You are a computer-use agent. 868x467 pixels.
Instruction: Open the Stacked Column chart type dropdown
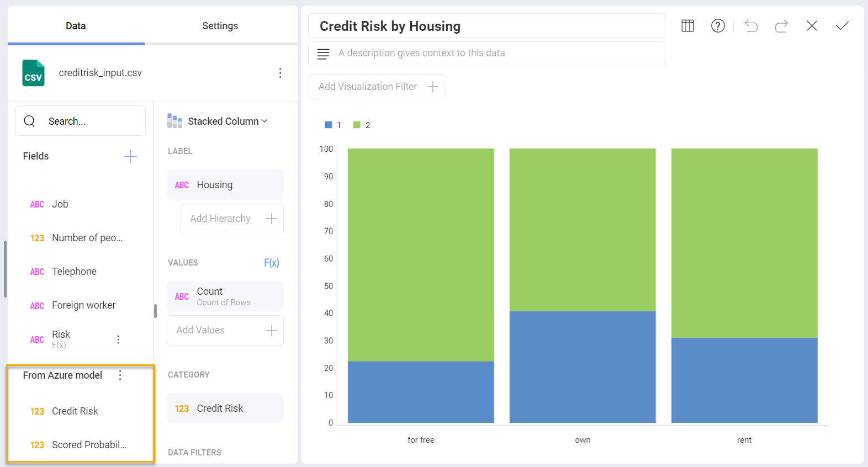click(x=227, y=121)
